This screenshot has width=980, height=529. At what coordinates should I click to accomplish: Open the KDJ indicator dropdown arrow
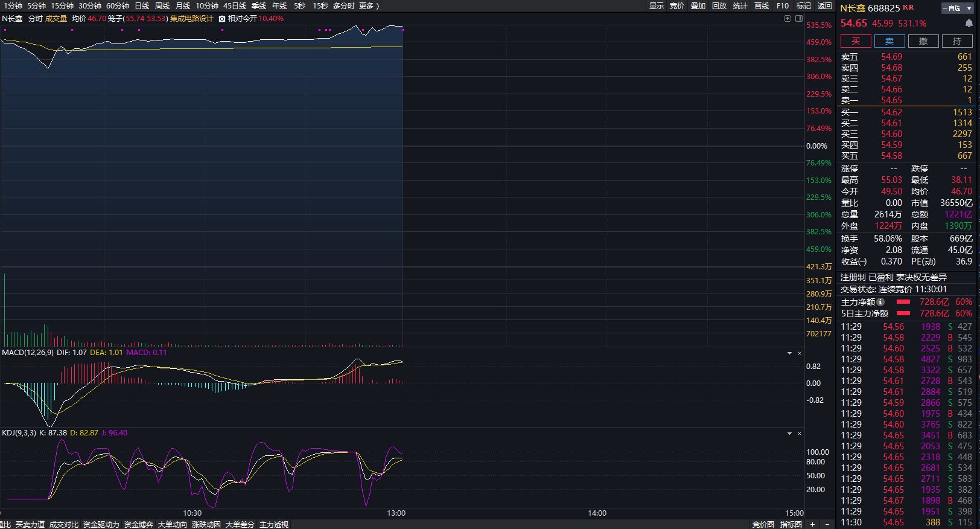tap(789, 434)
